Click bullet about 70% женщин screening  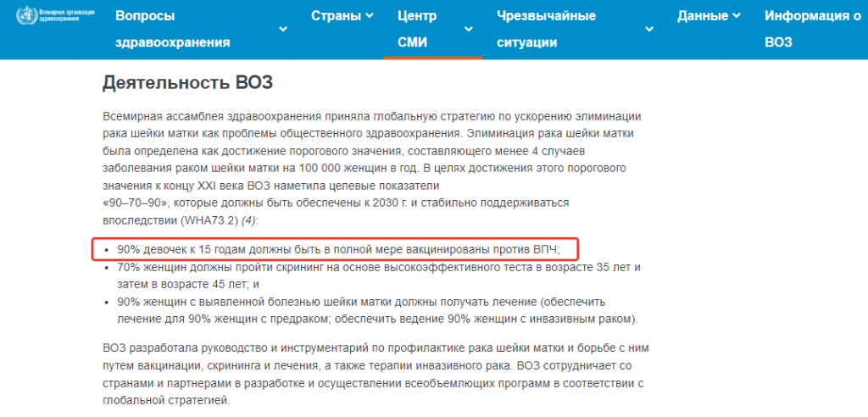coord(379,275)
